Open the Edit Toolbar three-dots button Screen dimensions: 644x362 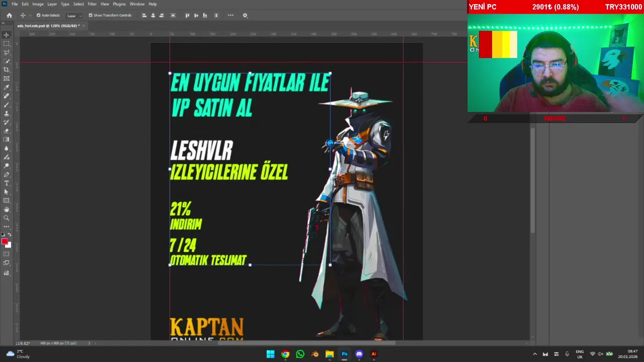(x=7, y=227)
